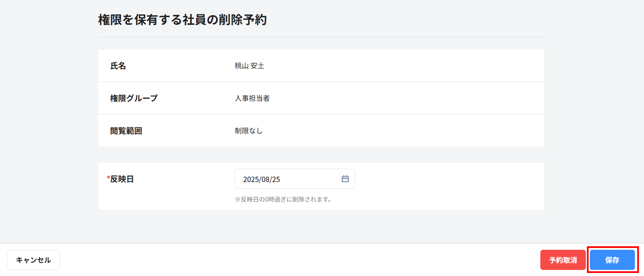Click the page heading 権限を保有する社員の削除予約
This screenshot has height=276, width=644.
[182, 20]
